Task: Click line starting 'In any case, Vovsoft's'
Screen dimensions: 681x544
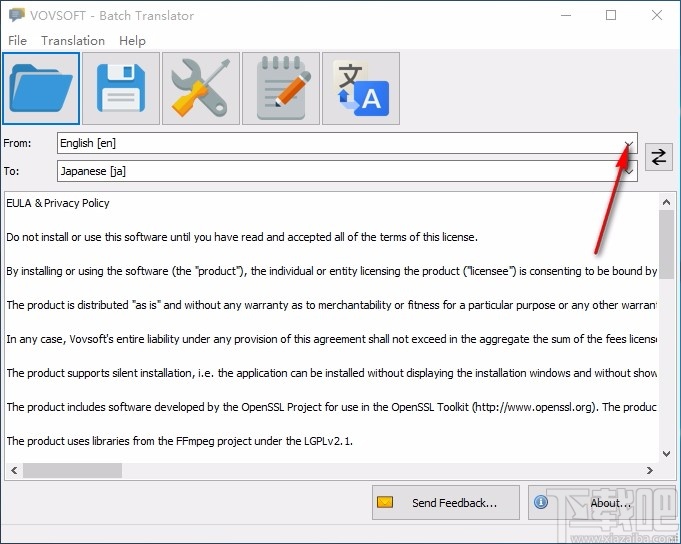Action: point(331,339)
